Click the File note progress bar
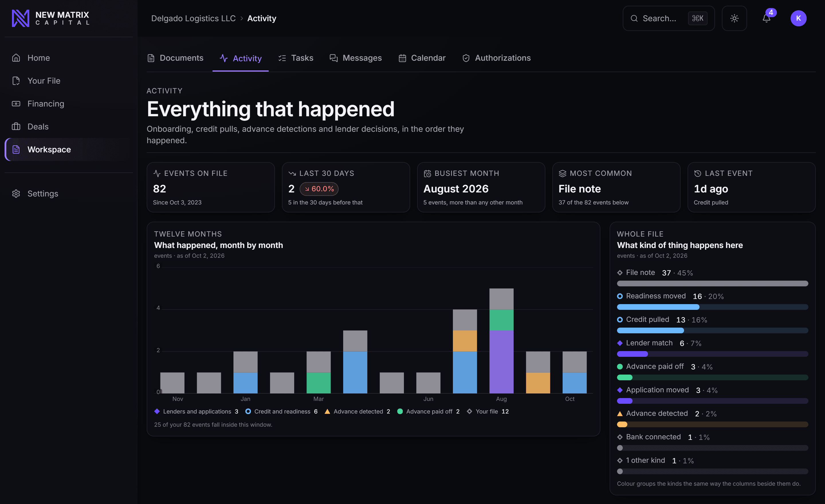825x504 pixels. [712, 283]
